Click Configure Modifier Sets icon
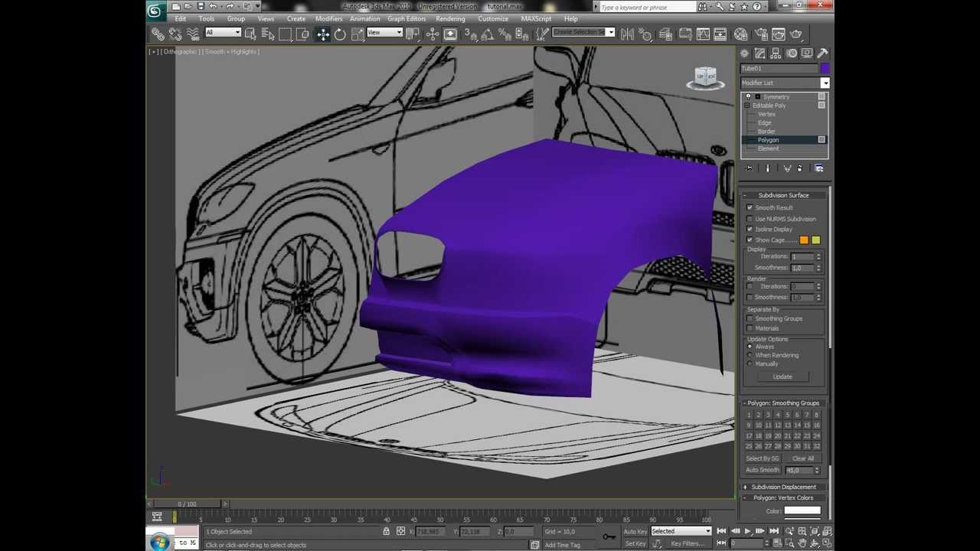The height and width of the screenshot is (551, 980). tap(819, 168)
